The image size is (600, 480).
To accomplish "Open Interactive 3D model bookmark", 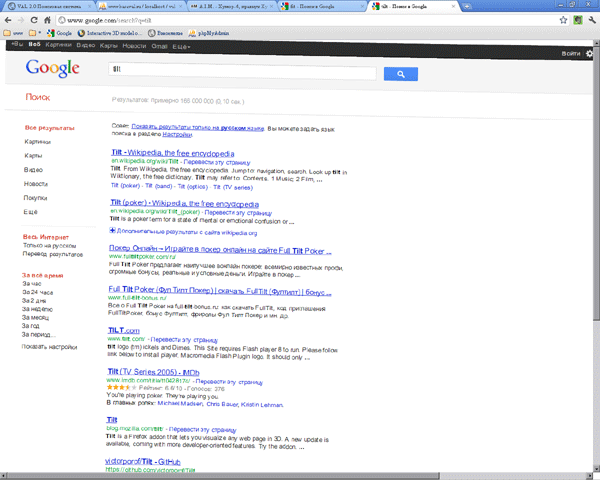I will pos(110,33).
